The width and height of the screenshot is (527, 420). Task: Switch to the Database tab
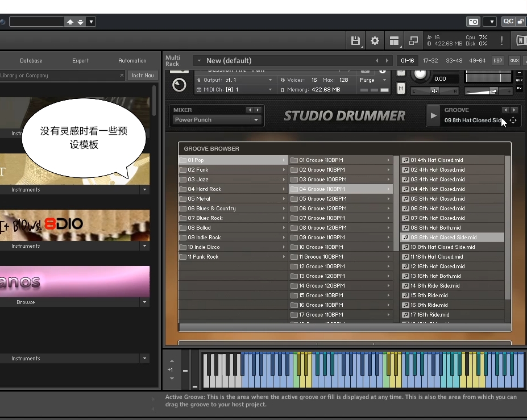[31, 60]
